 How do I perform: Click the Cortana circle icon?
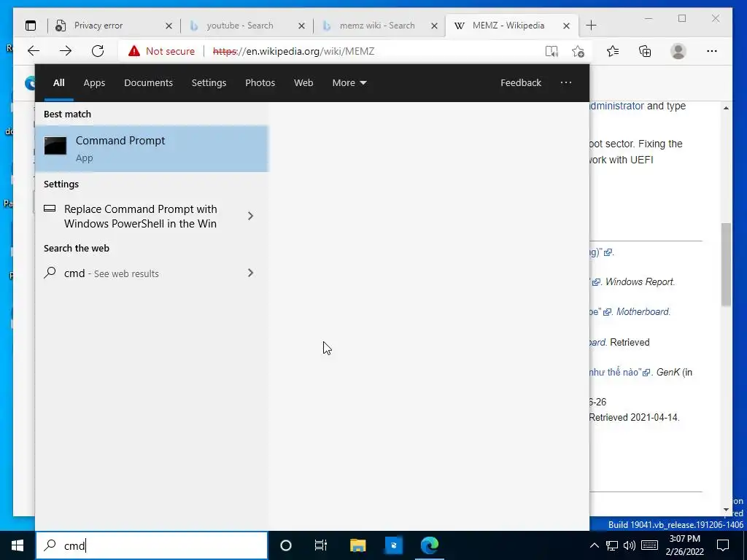point(285,545)
